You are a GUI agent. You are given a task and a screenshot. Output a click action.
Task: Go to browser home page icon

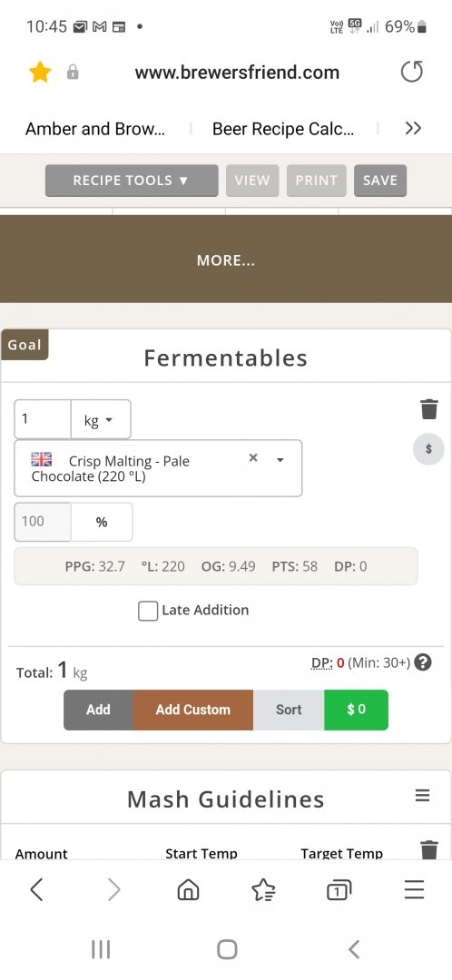188,889
